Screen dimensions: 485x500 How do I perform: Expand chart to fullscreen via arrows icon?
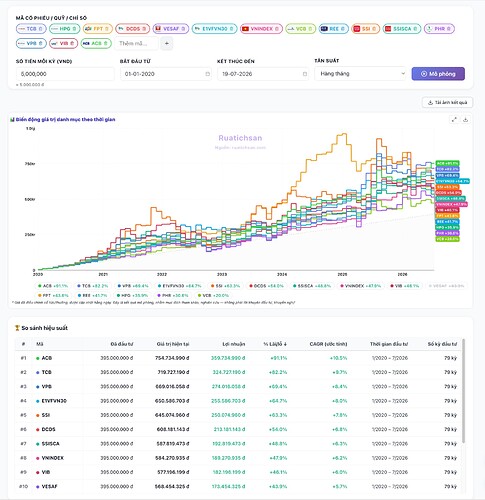tap(454, 119)
